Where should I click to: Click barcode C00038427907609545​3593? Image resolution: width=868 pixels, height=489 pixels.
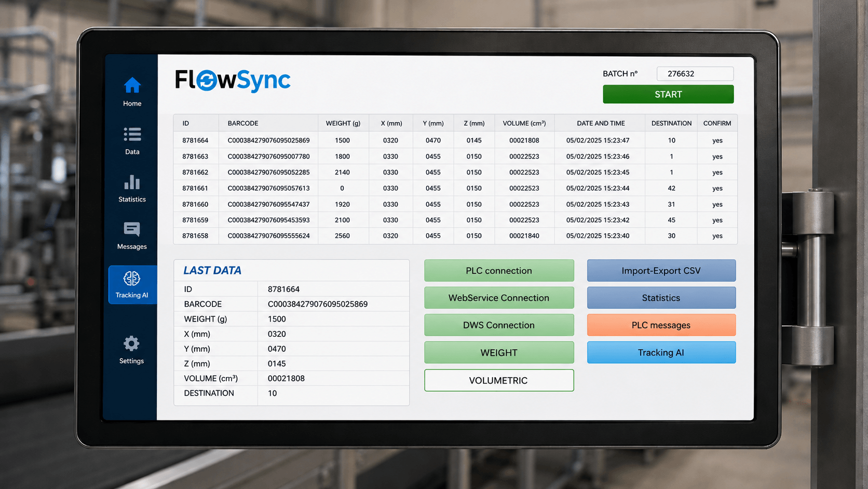[x=269, y=220]
